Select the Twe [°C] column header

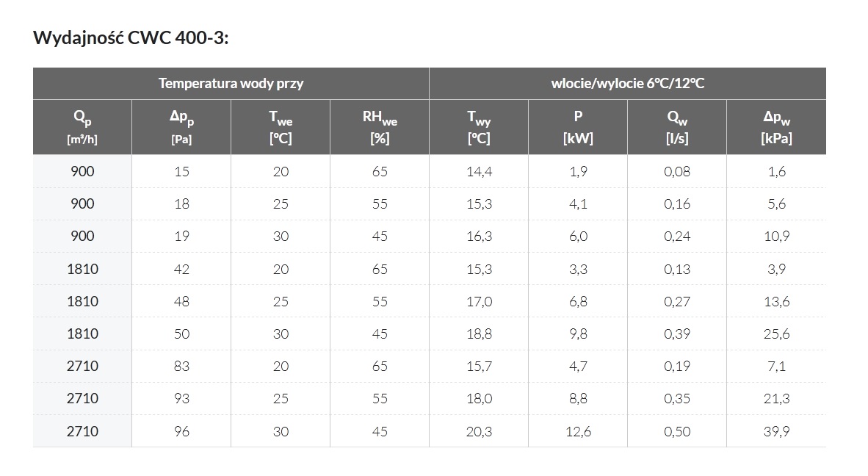[x=281, y=127]
